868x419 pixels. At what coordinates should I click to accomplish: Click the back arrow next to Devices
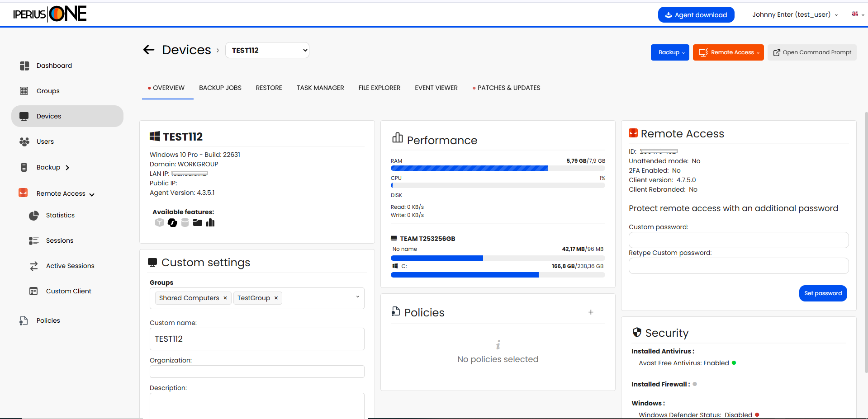point(149,50)
